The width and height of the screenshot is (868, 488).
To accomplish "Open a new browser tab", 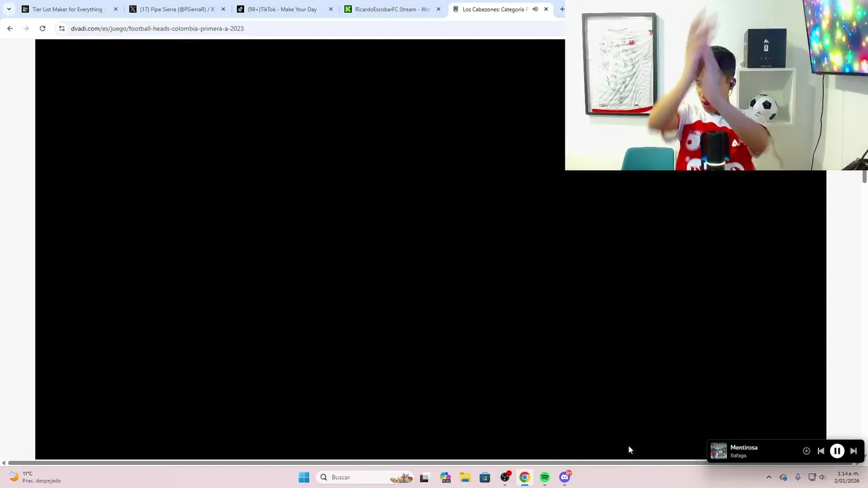I will [561, 9].
